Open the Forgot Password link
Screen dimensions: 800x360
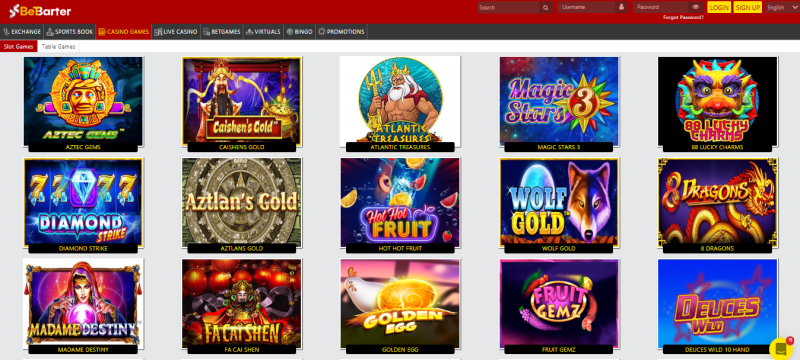[683, 17]
